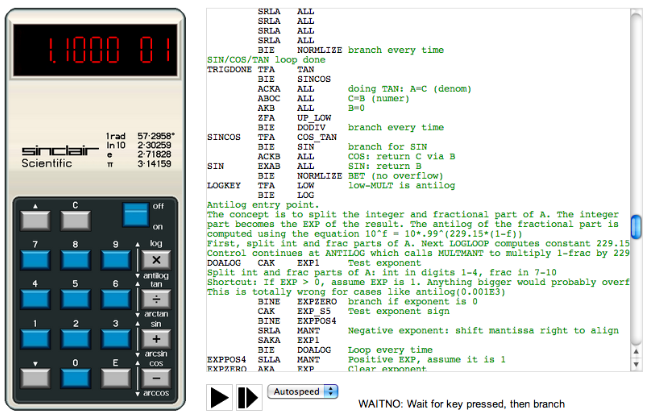Click the Run play button

click(x=219, y=397)
